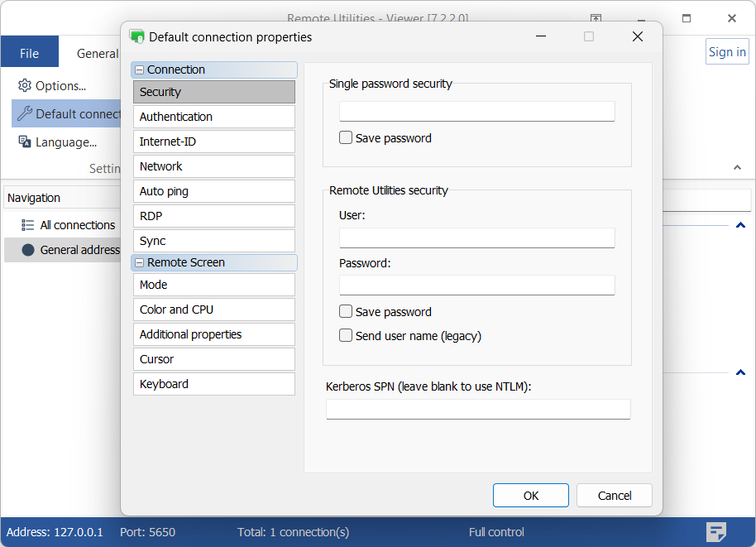Image resolution: width=756 pixels, height=547 pixels.
Task: Check Save password under Remote Utilities security
Action: pyautogui.click(x=346, y=312)
